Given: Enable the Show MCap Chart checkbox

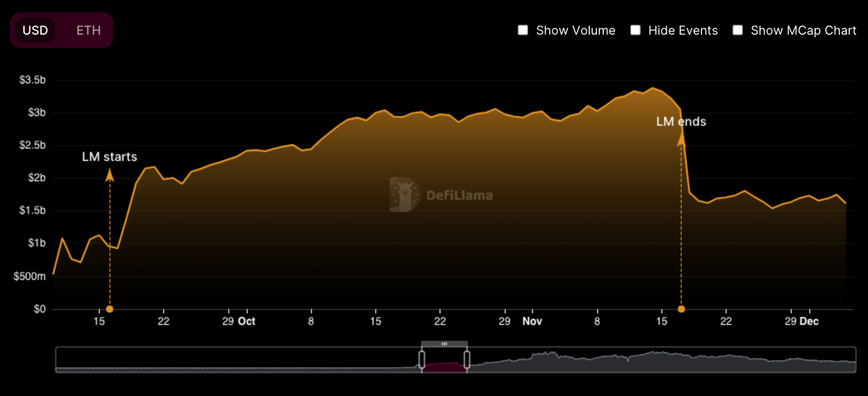Looking at the screenshot, I should [738, 31].
